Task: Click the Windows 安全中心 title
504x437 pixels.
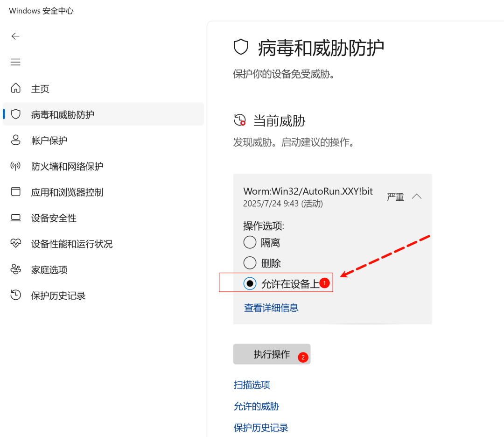Action: click(41, 11)
